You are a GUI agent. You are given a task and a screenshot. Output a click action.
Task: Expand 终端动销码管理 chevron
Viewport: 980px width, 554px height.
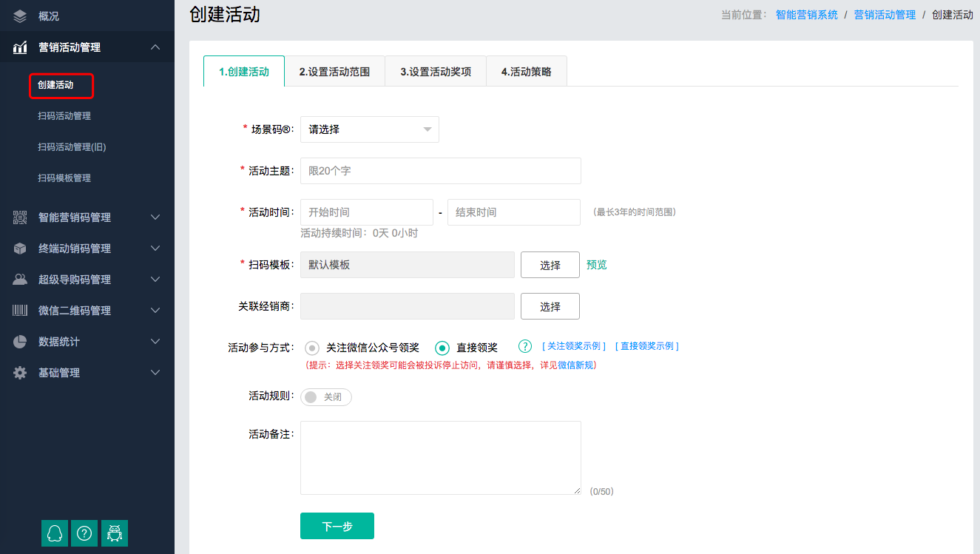155,249
